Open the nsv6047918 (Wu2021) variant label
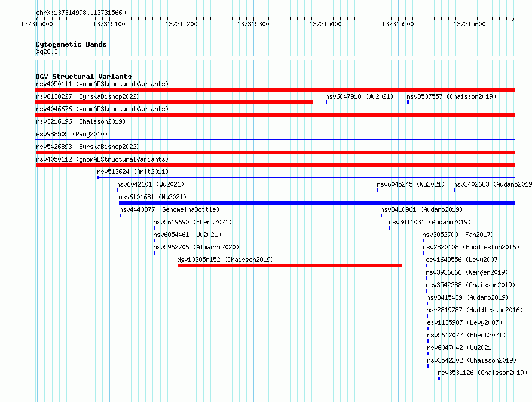This screenshot has width=532, height=402. 359,96
